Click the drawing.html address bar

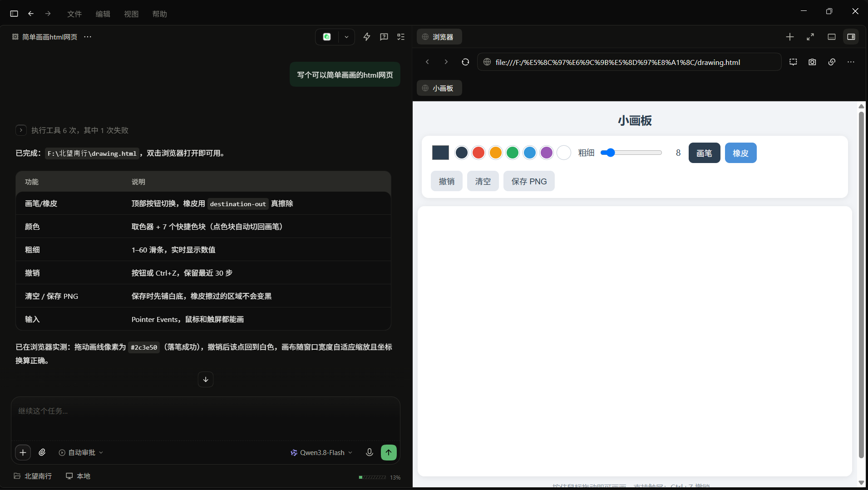629,62
